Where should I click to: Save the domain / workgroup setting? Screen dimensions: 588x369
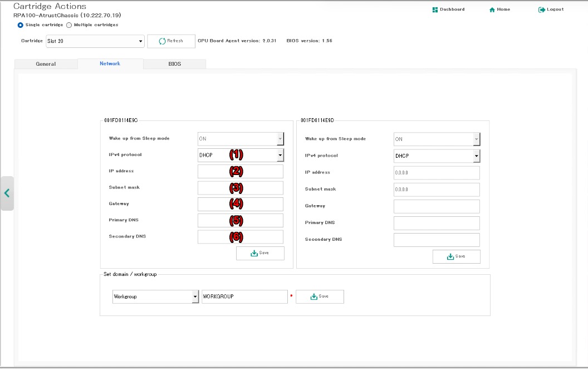coord(320,297)
